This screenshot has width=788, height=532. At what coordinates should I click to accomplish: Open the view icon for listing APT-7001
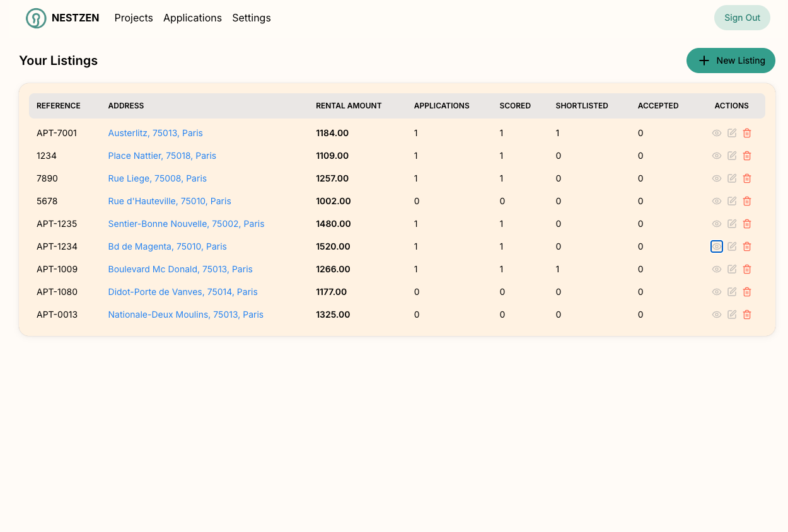click(717, 133)
